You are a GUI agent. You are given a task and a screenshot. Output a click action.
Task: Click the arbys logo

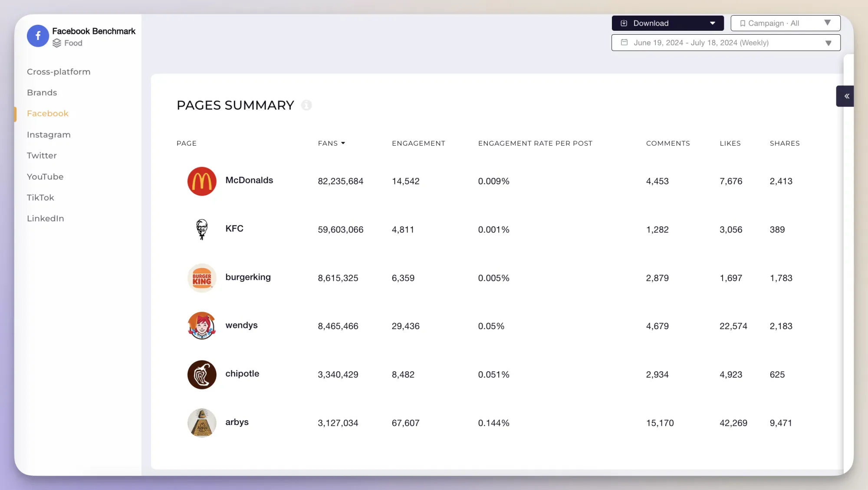tap(202, 423)
